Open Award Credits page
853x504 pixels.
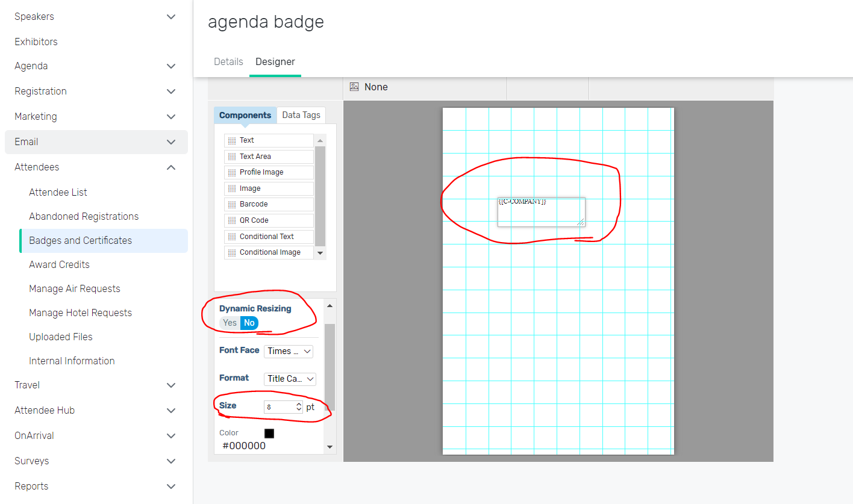click(59, 264)
